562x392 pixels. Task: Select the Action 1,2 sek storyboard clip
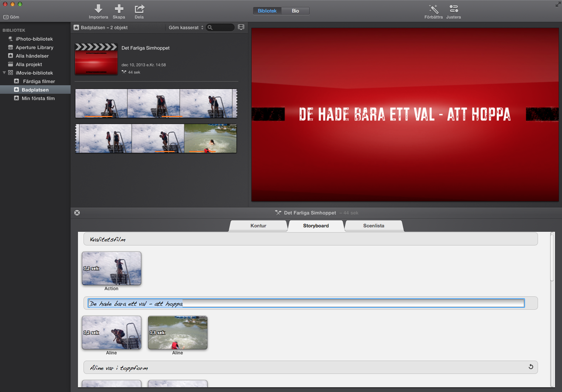coord(112,268)
